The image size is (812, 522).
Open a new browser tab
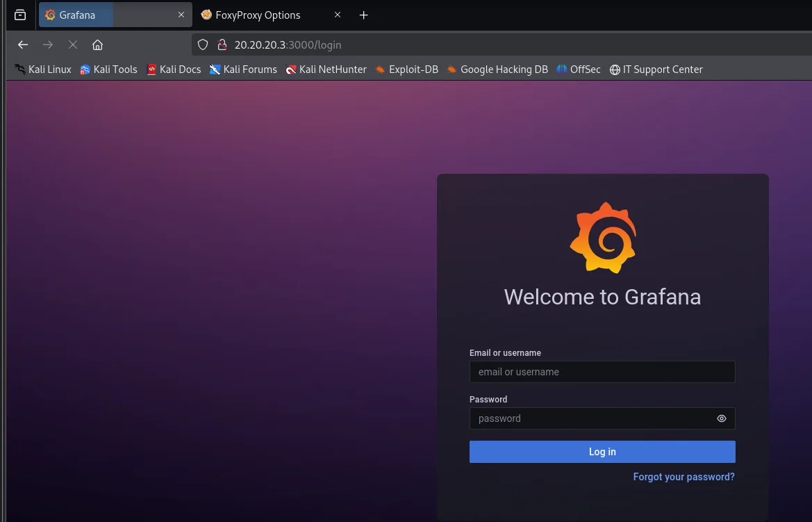pyautogui.click(x=363, y=15)
